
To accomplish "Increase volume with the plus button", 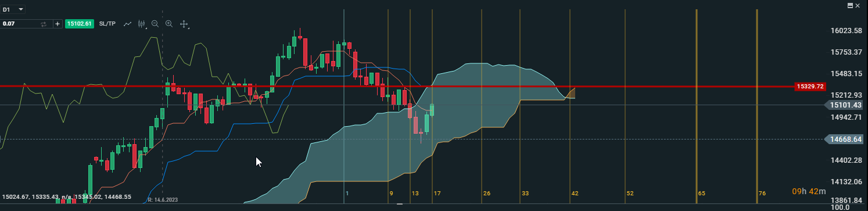I will tap(58, 24).
